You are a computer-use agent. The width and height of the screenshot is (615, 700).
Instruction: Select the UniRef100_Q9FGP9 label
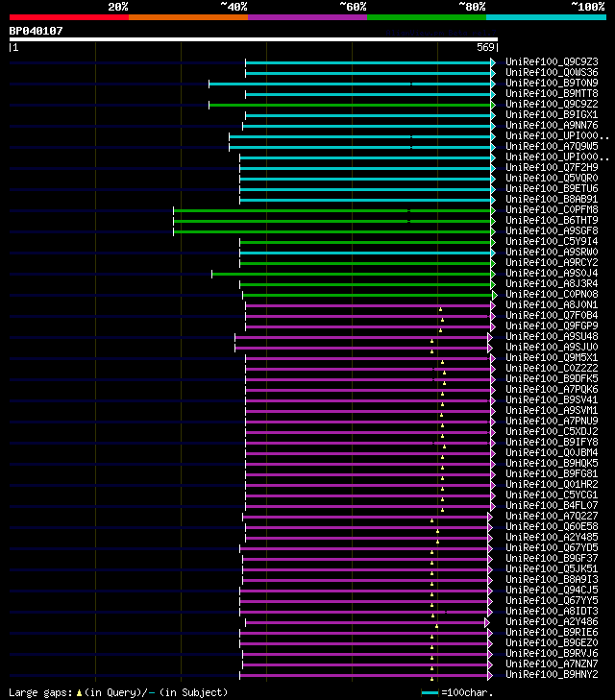point(552,326)
